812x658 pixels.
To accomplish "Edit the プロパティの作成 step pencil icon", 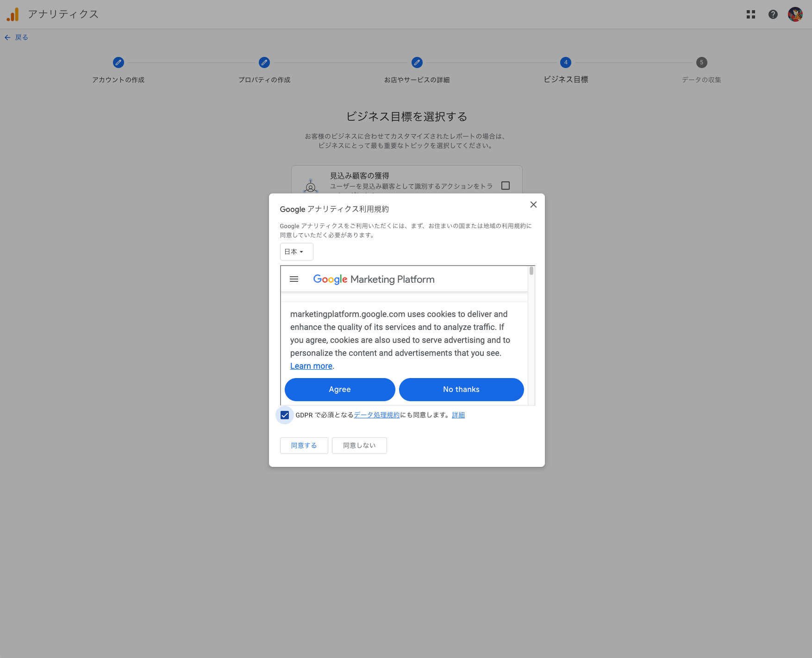I will pyautogui.click(x=264, y=62).
